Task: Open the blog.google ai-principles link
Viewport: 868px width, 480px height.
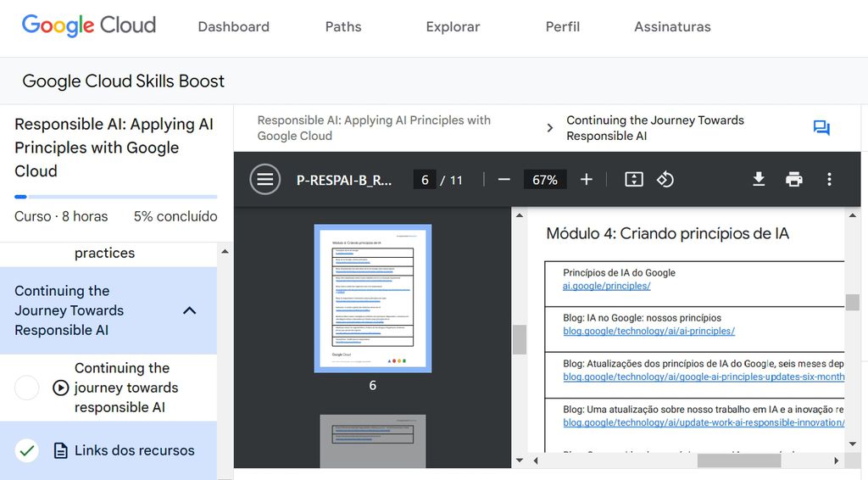Action: coord(648,331)
